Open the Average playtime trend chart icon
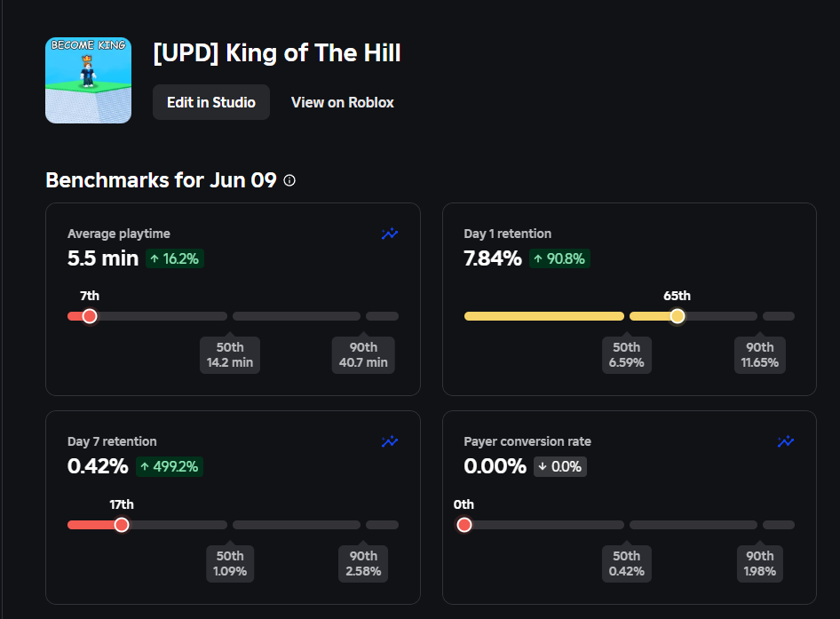 tap(390, 234)
